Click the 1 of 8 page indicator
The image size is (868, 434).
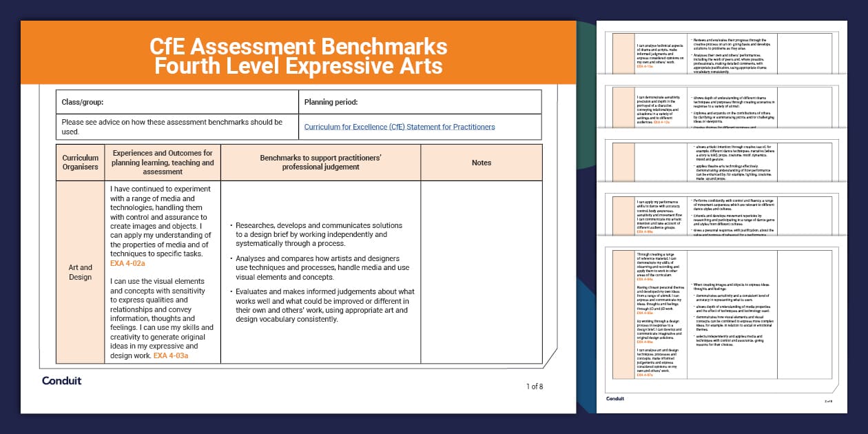coord(533,387)
